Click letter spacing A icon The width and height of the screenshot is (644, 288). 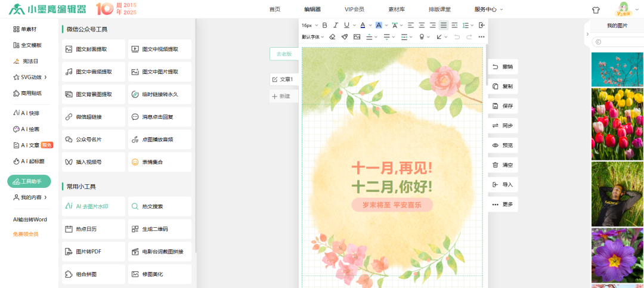[395, 26]
